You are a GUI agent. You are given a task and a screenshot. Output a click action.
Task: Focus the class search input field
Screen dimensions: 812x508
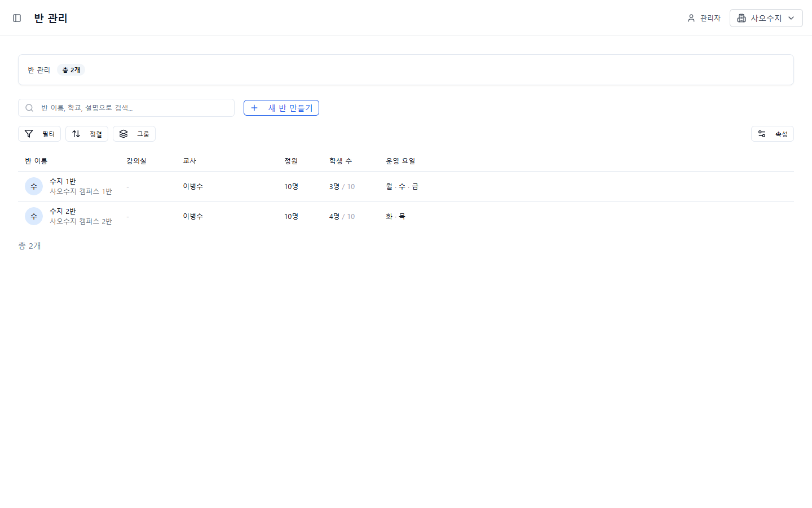click(133, 108)
